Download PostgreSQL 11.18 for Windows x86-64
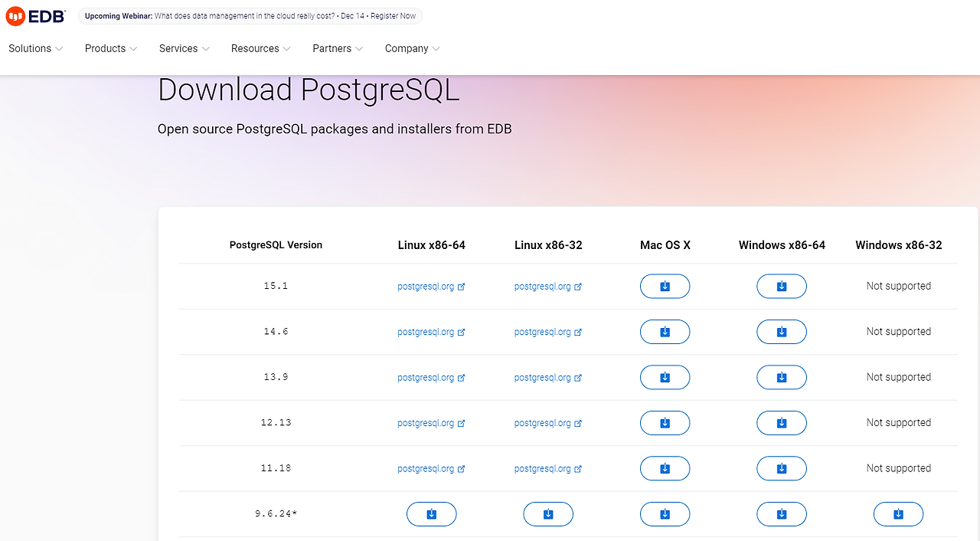Viewport: 980px width, 541px height. pyautogui.click(x=781, y=468)
